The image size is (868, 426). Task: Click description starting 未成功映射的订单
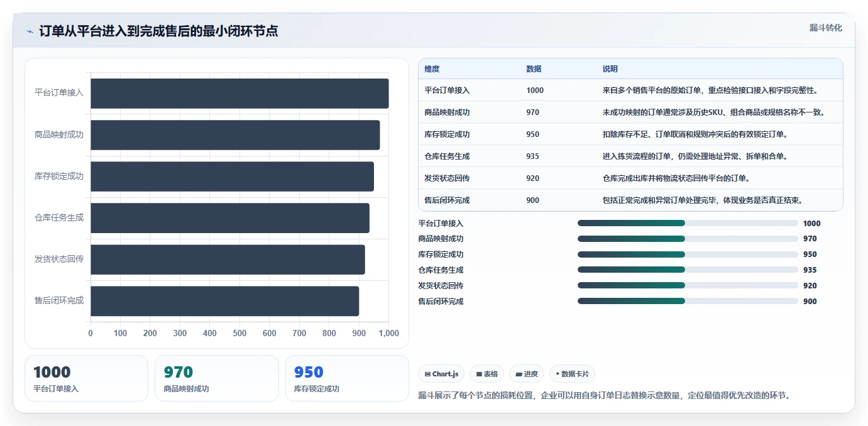tap(713, 112)
